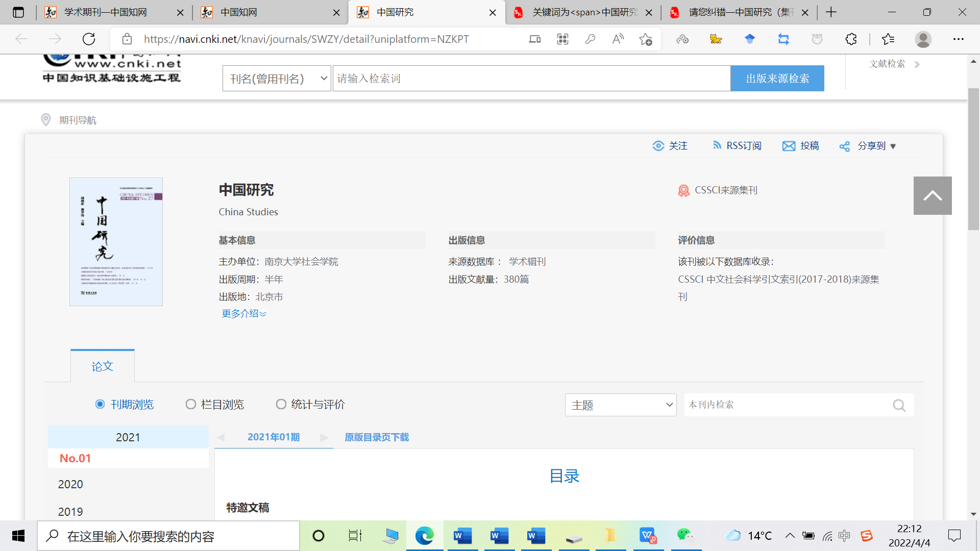Select the 论文 tab
980x551 pixels.
click(x=103, y=366)
